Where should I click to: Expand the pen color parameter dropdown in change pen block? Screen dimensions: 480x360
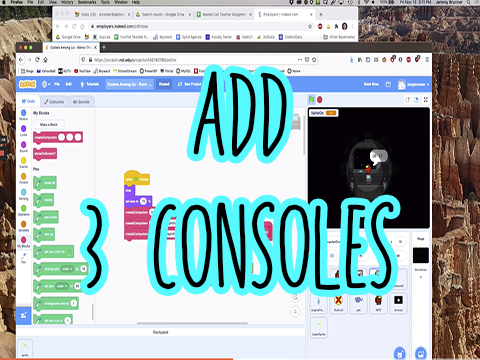[x=67, y=269]
